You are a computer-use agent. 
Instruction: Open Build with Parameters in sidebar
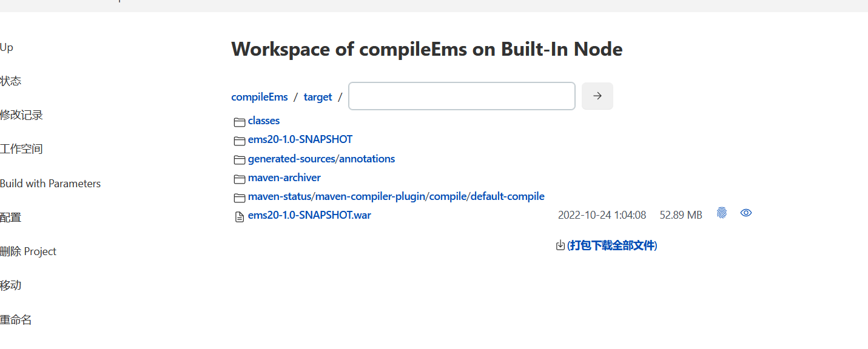coord(50,183)
